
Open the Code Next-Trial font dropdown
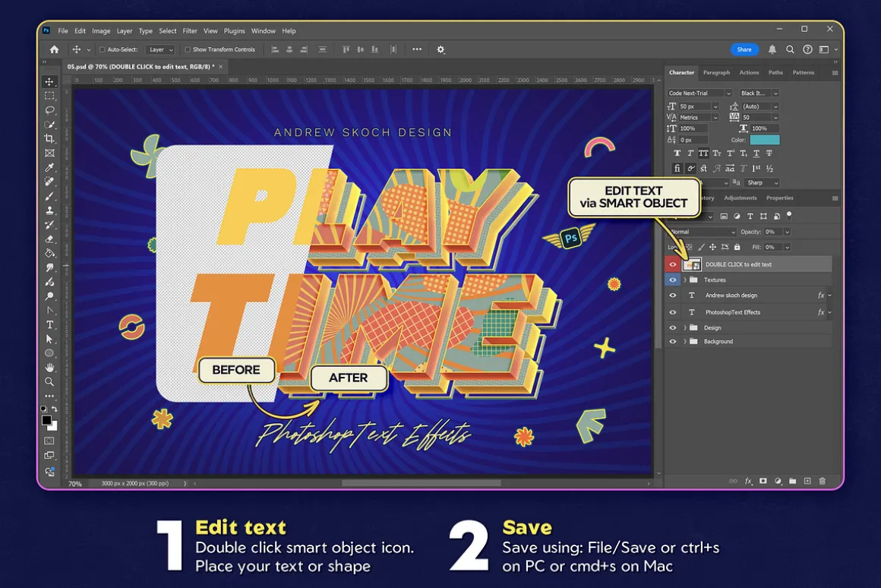[x=699, y=93]
